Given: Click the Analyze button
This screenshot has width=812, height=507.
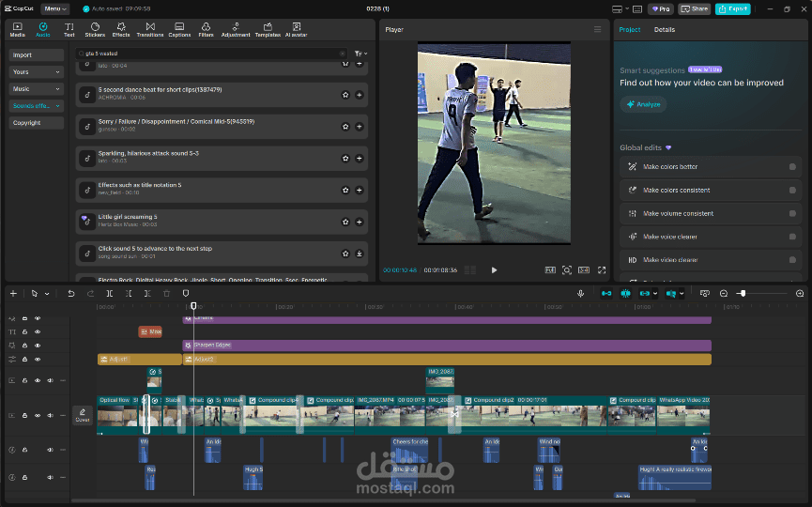Looking at the screenshot, I should (x=644, y=104).
